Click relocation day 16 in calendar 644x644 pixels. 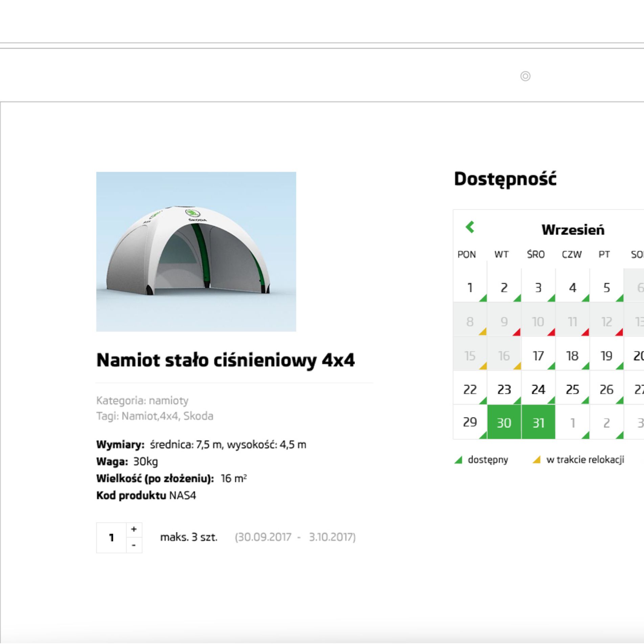(504, 353)
